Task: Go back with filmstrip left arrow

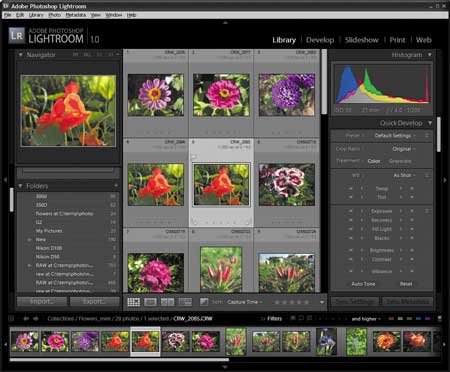Action: pos(26,319)
